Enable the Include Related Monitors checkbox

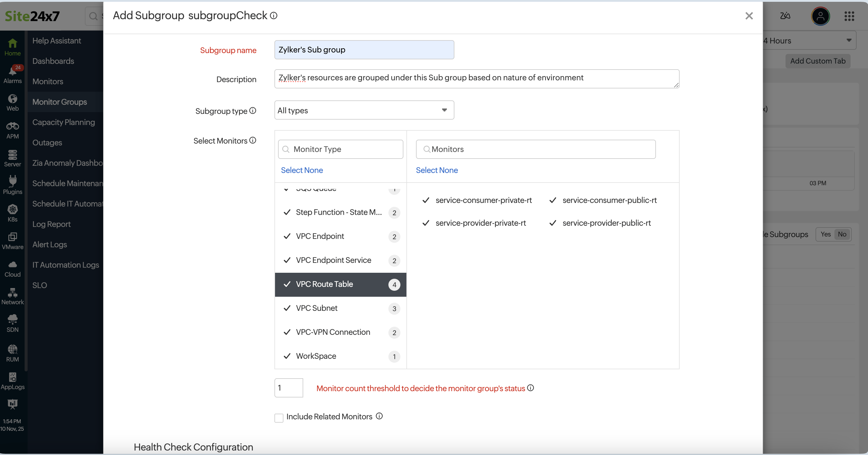point(279,417)
